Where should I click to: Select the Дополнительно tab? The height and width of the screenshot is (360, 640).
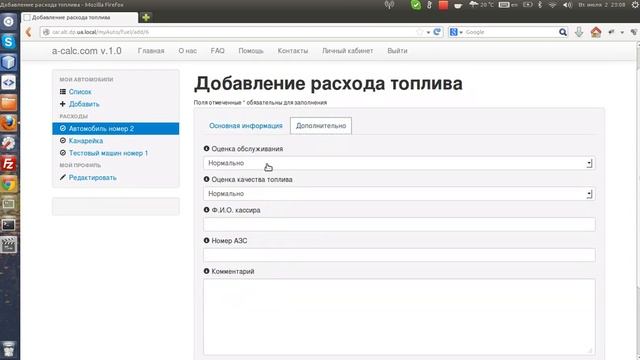coord(321,126)
